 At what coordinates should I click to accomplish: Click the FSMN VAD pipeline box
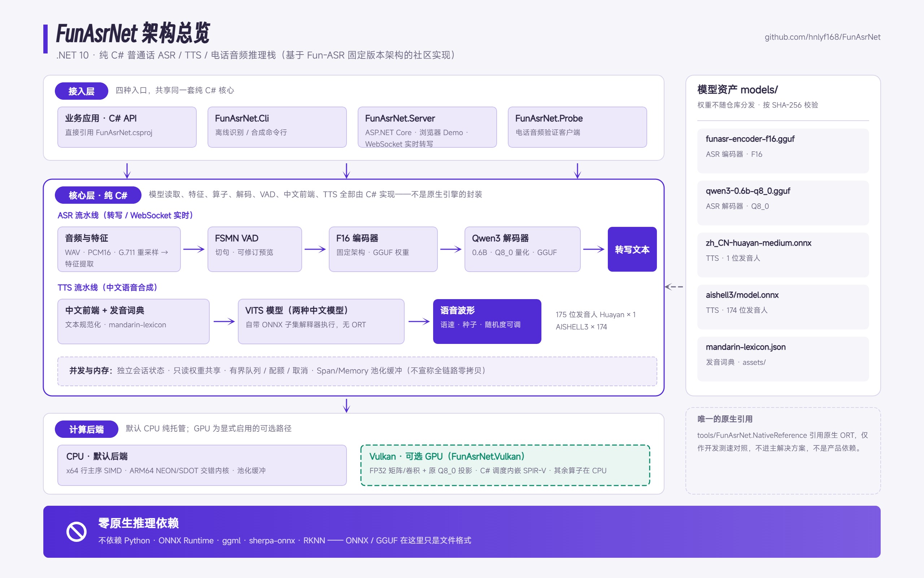click(254, 249)
